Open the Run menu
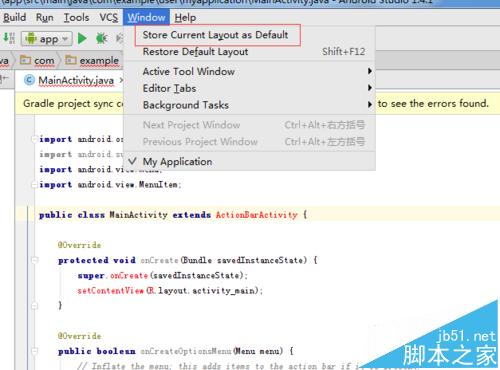Screen dimensions: 500x370 point(45,17)
